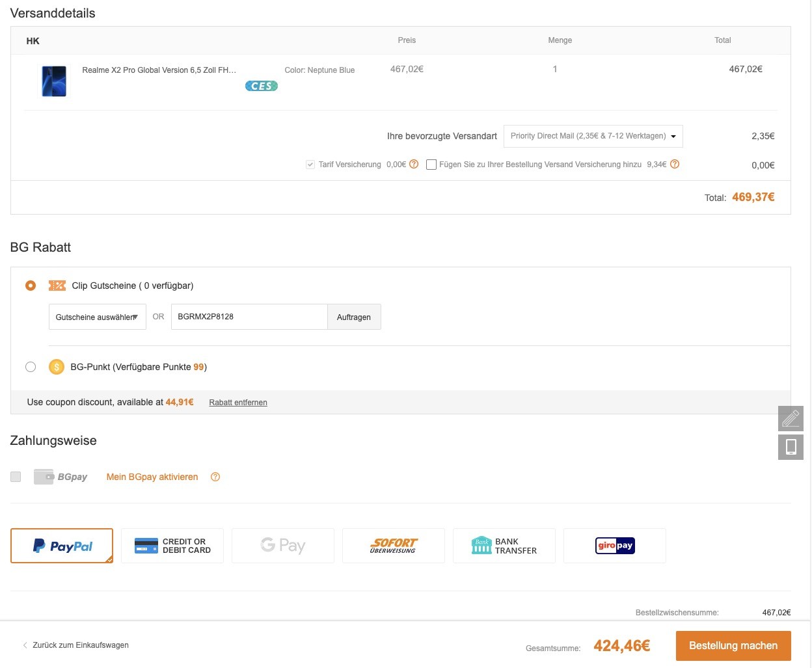Toggle the Tarif Versicherung checkbox

(310, 165)
